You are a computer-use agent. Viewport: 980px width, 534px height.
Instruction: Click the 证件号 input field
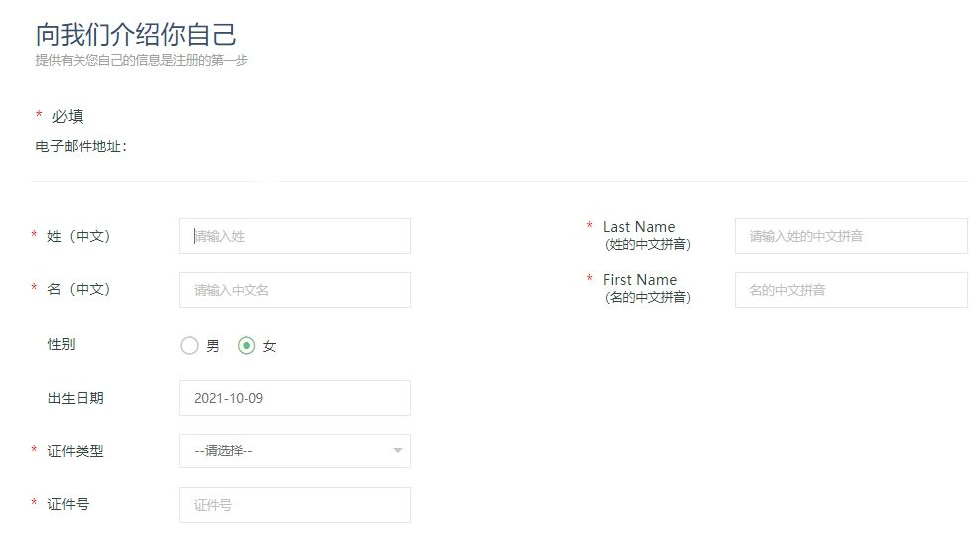[294, 505]
